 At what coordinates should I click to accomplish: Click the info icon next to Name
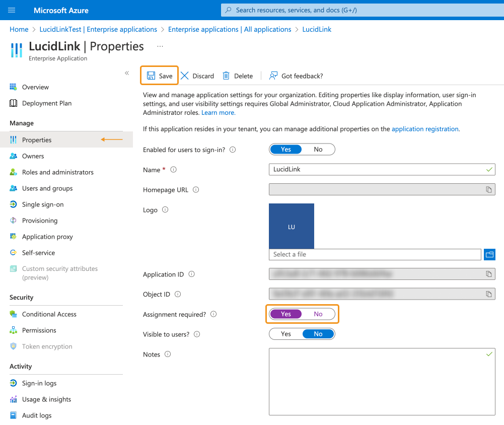(174, 169)
